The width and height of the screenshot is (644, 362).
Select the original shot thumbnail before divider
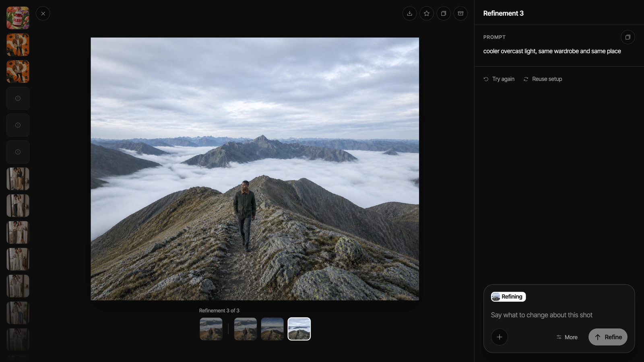211,329
